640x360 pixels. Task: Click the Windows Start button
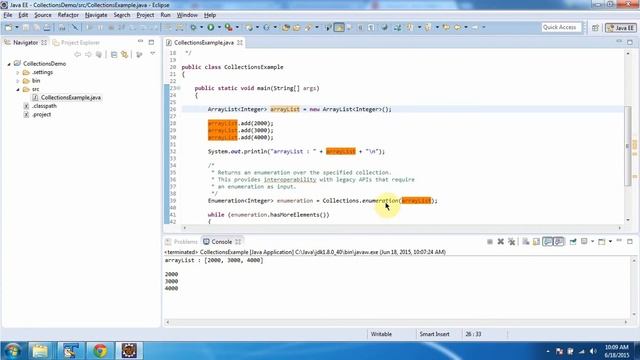coord(13,351)
